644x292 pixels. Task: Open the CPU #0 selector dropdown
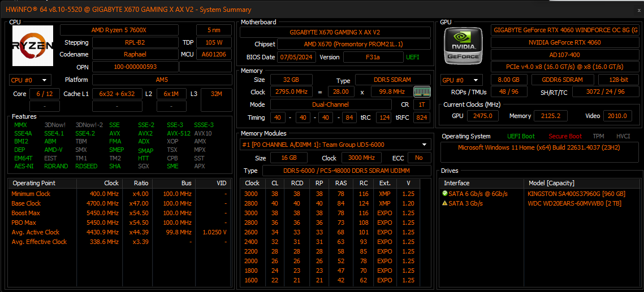pos(29,80)
